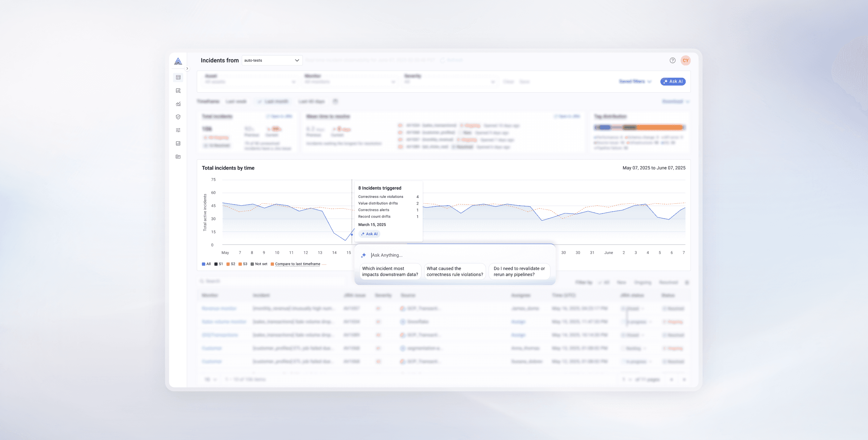Click the help question mark icon

(672, 60)
